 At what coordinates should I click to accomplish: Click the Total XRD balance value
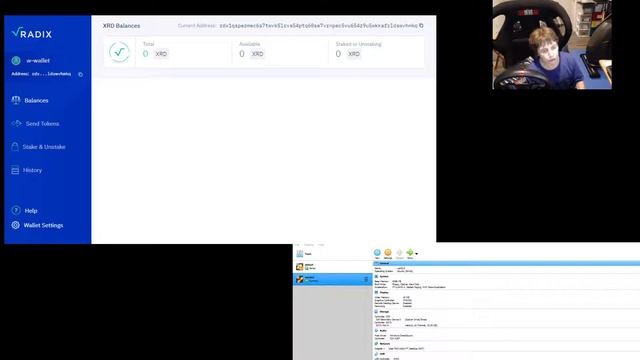point(145,54)
